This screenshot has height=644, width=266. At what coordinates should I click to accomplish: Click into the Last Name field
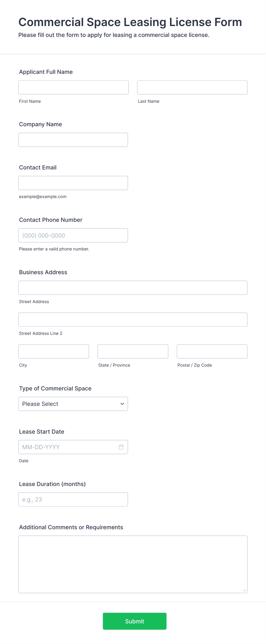pyautogui.click(x=192, y=87)
